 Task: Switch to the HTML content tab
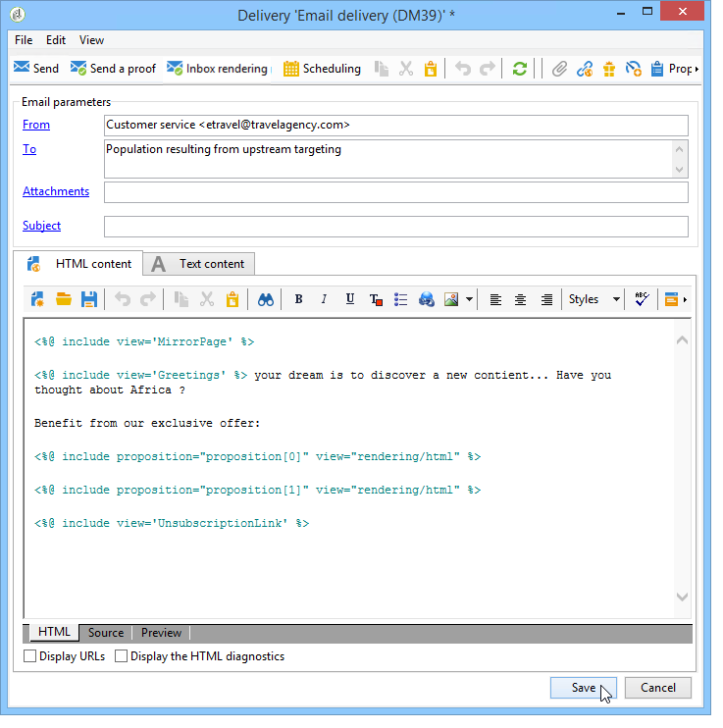click(78, 264)
